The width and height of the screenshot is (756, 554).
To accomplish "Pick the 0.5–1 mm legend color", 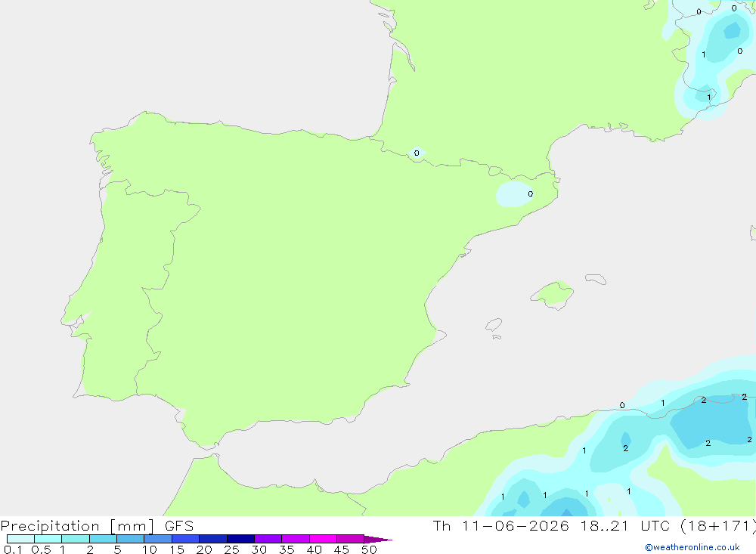I will click(x=48, y=539).
